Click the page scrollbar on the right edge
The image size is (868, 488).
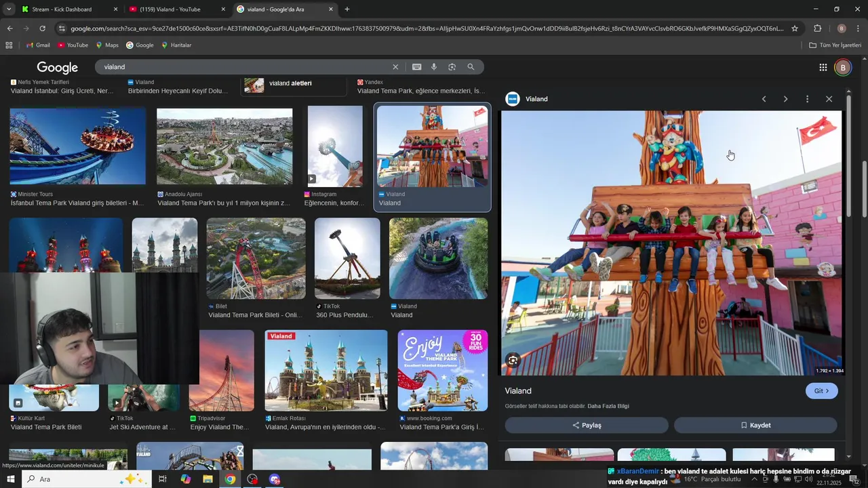point(864,188)
